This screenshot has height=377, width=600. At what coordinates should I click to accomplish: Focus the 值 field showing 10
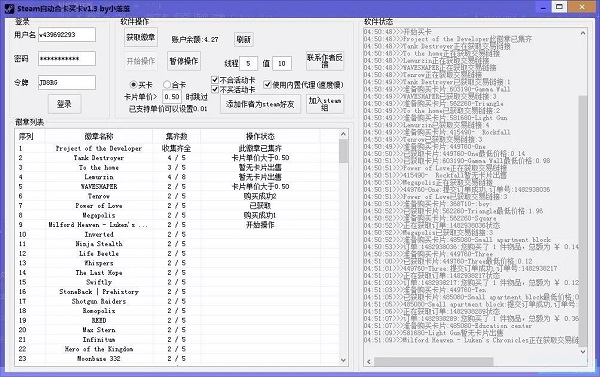click(x=282, y=63)
